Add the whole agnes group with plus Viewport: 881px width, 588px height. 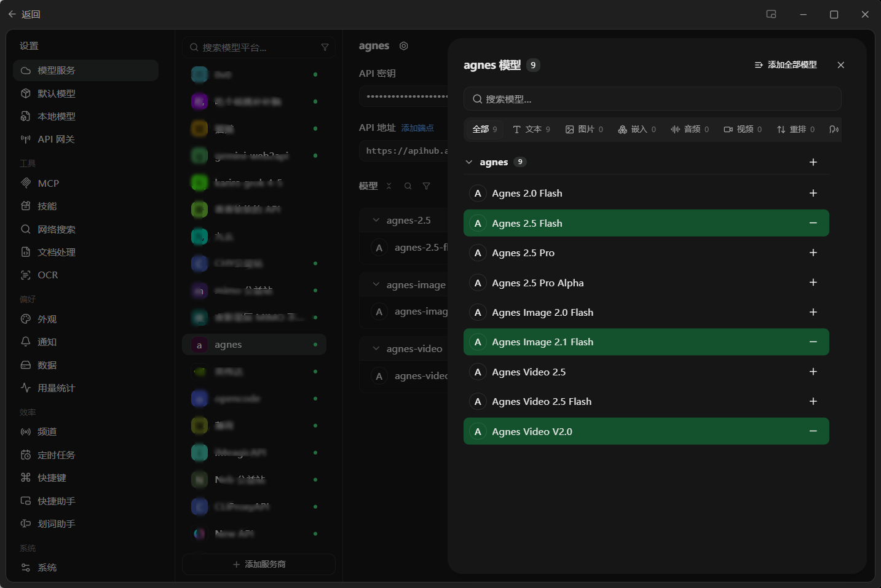pos(813,162)
